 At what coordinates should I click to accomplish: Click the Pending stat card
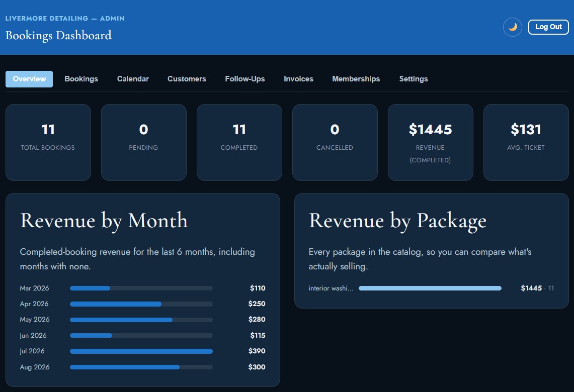coord(143,142)
